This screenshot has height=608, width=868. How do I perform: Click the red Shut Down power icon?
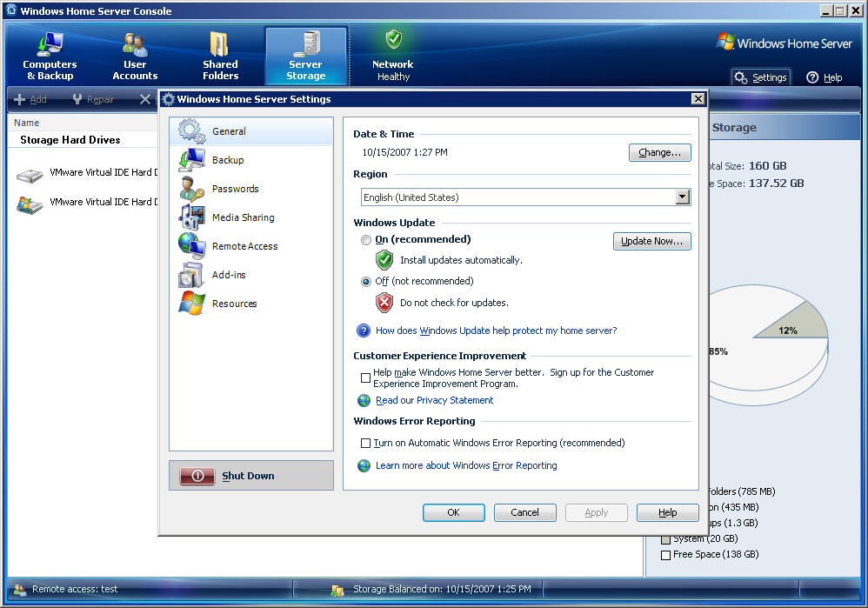(197, 476)
